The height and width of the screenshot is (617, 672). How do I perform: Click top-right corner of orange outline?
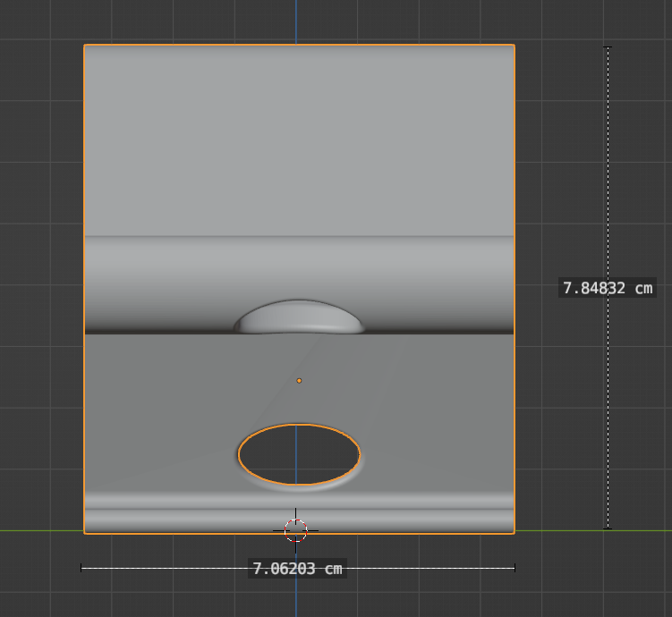click(x=514, y=45)
